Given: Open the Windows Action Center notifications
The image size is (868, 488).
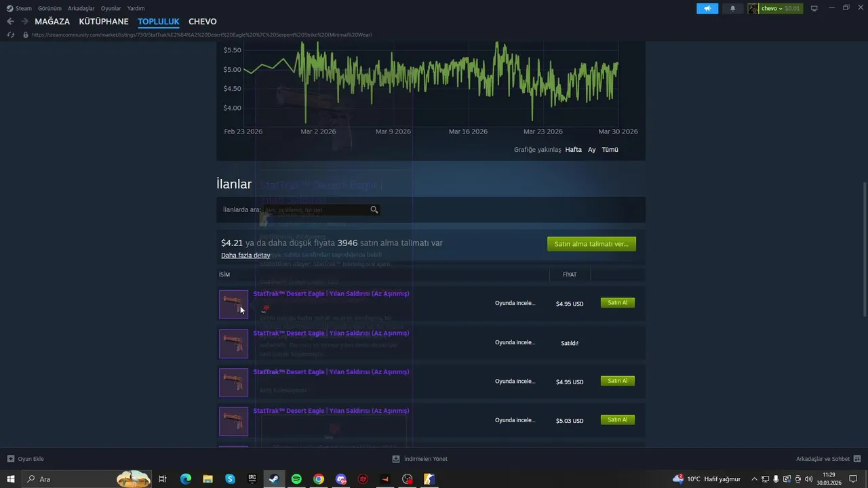Looking at the screenshot, I should [853, 479].
